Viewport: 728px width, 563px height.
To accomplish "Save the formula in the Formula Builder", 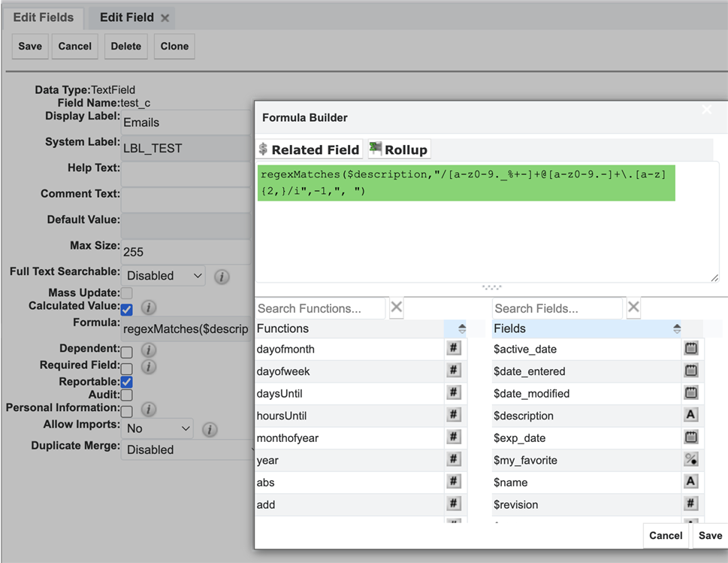I will 709,535.
